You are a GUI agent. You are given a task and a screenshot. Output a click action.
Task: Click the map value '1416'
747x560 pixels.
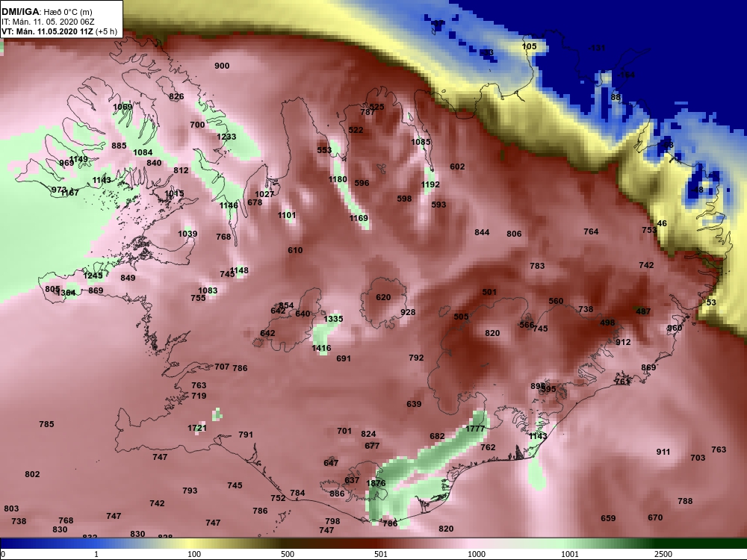pos(321,348)
